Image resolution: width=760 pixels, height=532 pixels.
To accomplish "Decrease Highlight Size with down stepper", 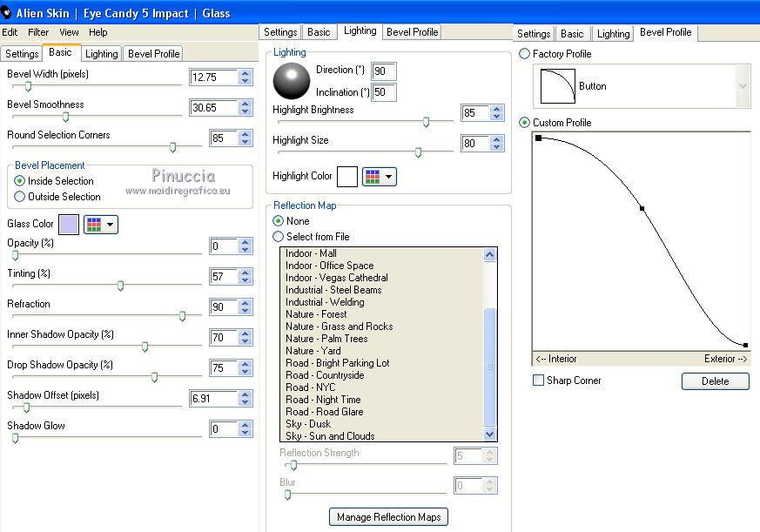I will coord(496,147).
